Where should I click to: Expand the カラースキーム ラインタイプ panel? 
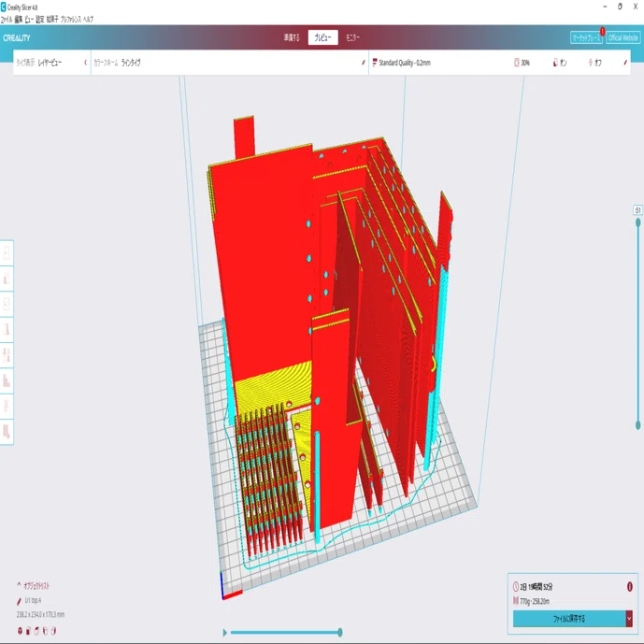coord(230,63)
